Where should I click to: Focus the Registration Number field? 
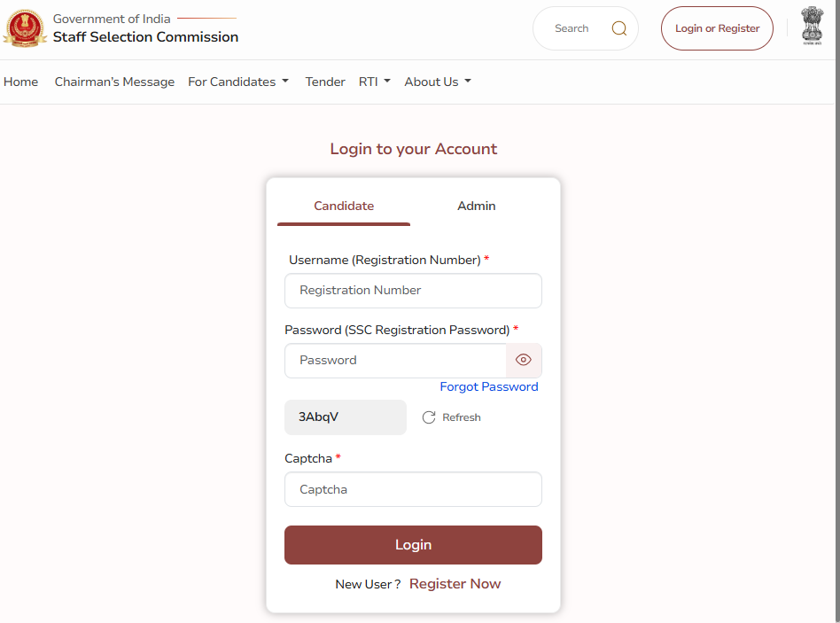tap(413, 291)
